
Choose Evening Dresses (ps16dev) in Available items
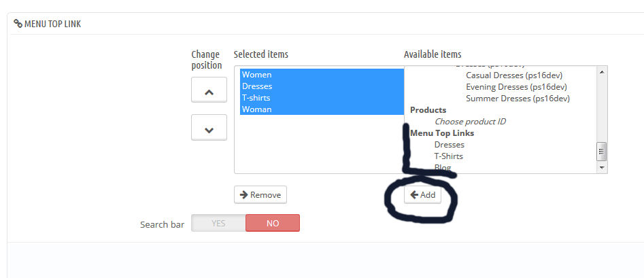tap(516, 87)
